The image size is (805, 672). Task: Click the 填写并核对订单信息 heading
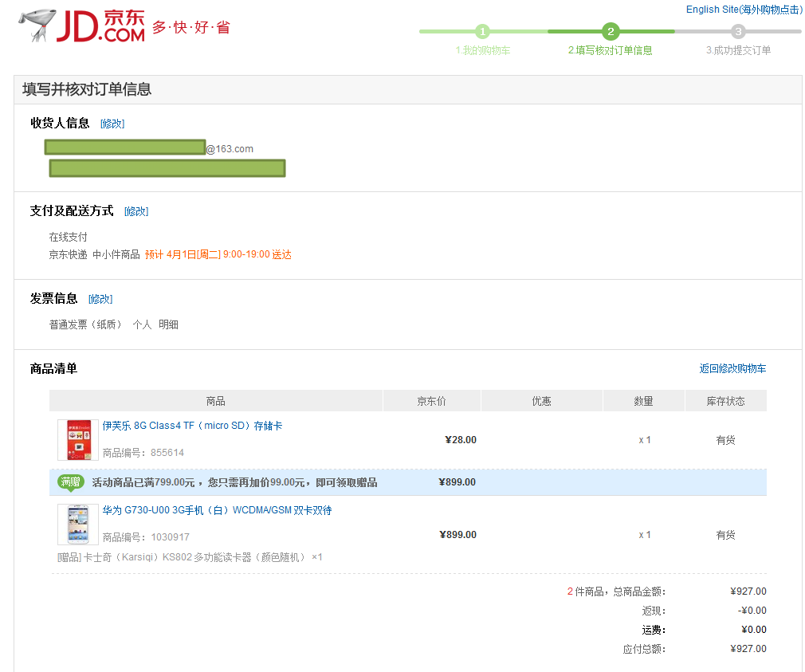87,89
